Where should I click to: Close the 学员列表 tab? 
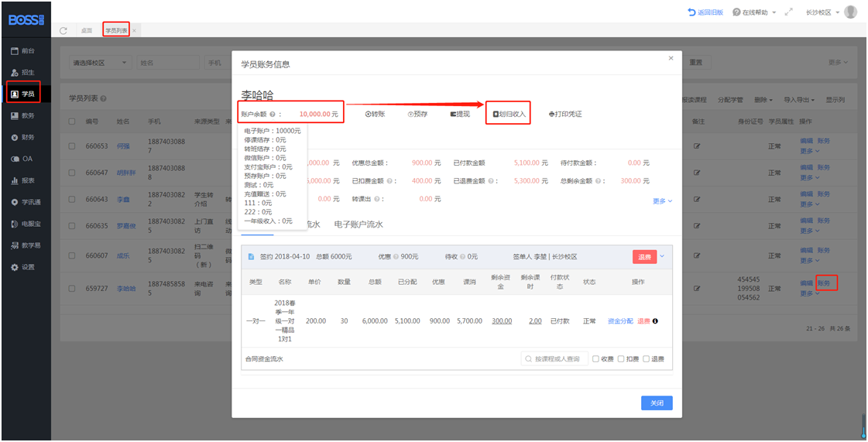coord(134,30)
